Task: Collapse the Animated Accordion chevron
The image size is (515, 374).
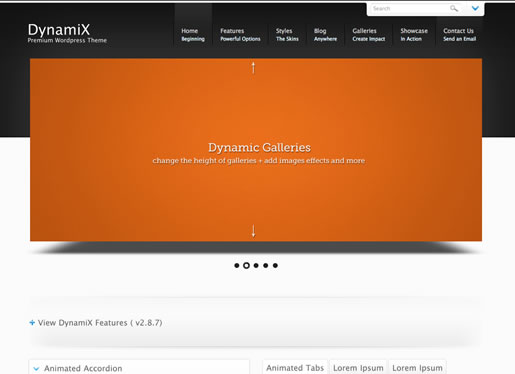Action: pos(36,369)
